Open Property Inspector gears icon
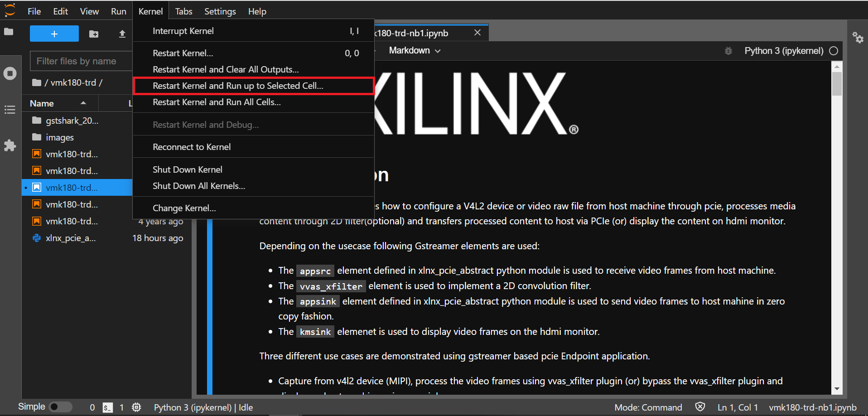The height and width of the screenshot is (416, 868). pyautogui.click(x=858, y=37)
